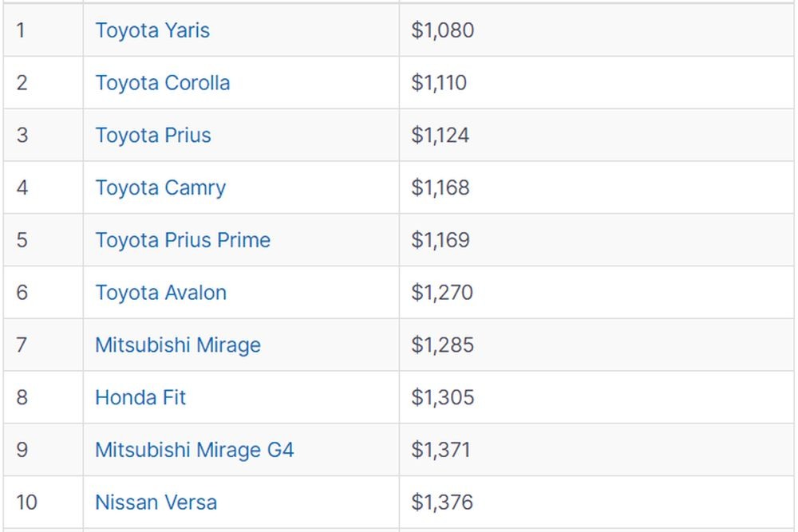798x532 pixels.
Task: Select the Toyota Avalon link
Action: (x=161, y=293)
